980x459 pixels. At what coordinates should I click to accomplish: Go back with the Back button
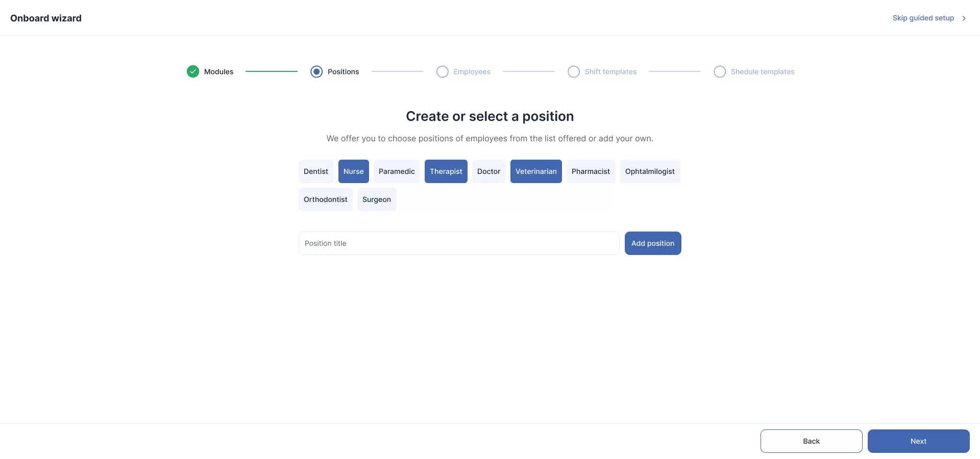[x=811, y=441]
